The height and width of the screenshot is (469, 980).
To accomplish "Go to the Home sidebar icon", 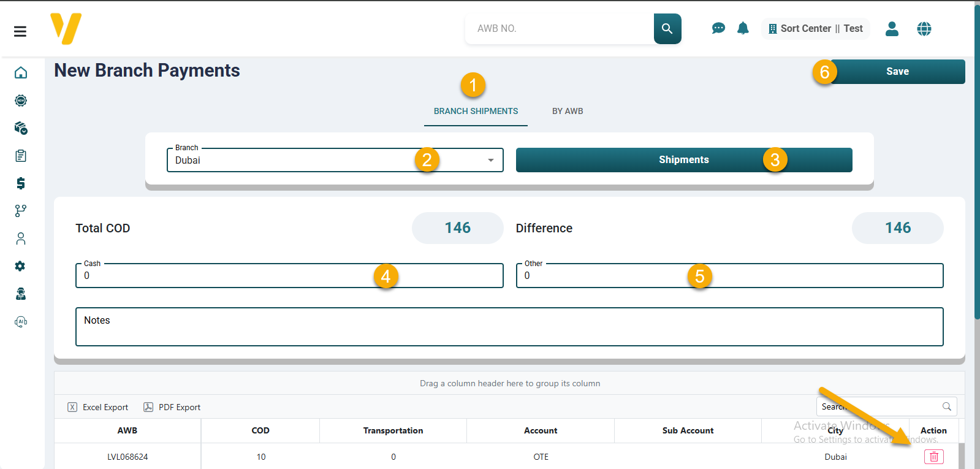I will pos(21,73).
